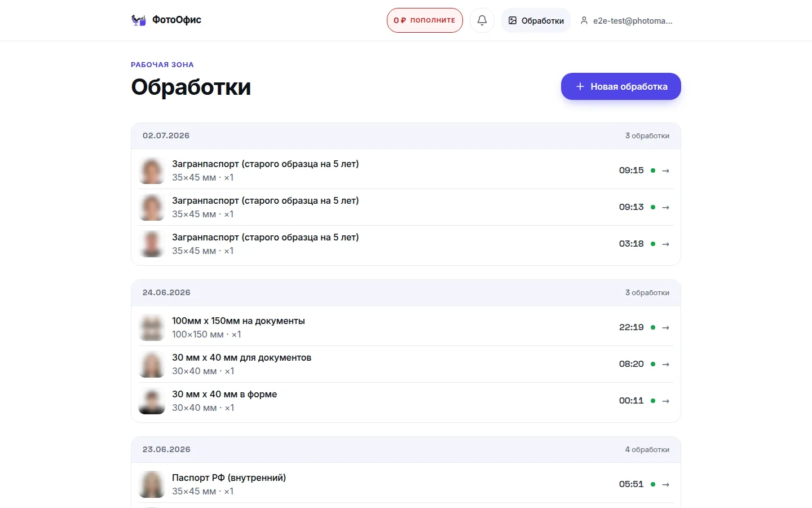Open arrow for the 00:11 processing row

[x=665, y=401]
